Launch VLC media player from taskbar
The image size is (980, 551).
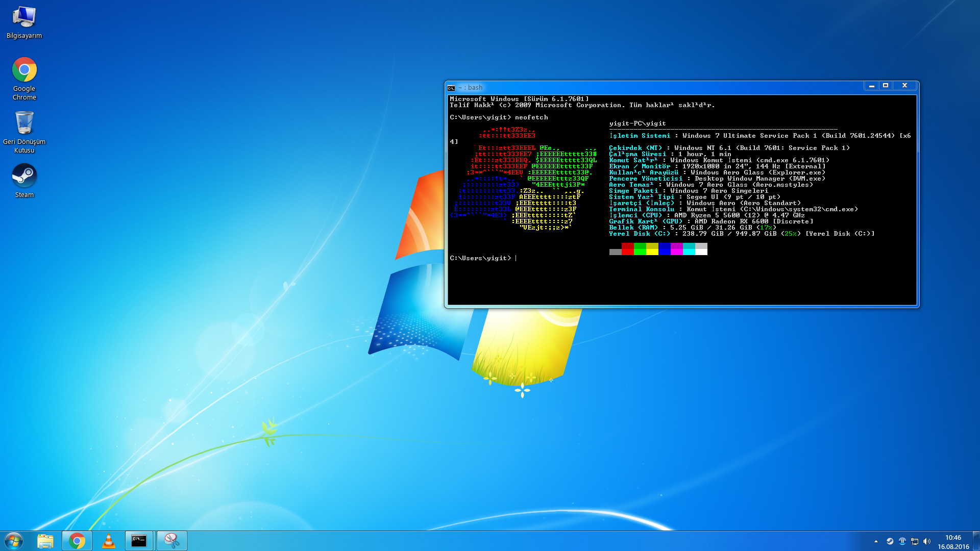[x=109, y=541]
